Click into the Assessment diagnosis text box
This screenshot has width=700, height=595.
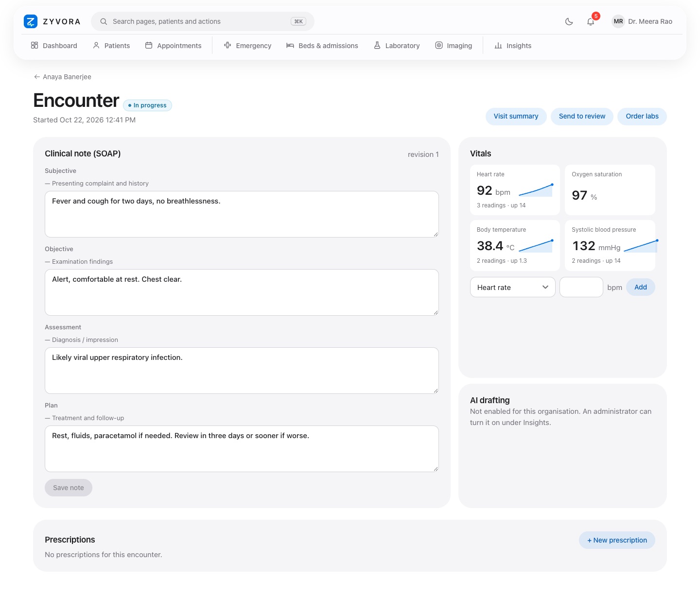click(x=242, y=371)
